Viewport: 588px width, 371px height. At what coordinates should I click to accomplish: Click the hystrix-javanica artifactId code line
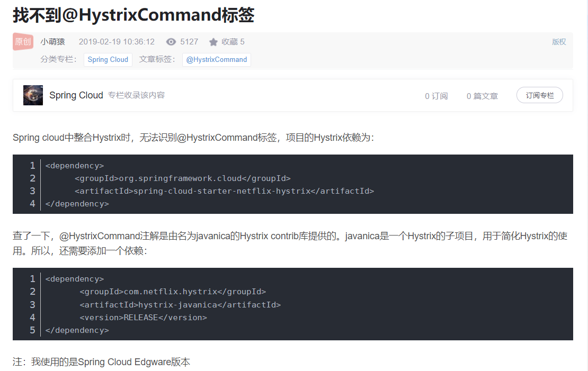tap(180, 305)
